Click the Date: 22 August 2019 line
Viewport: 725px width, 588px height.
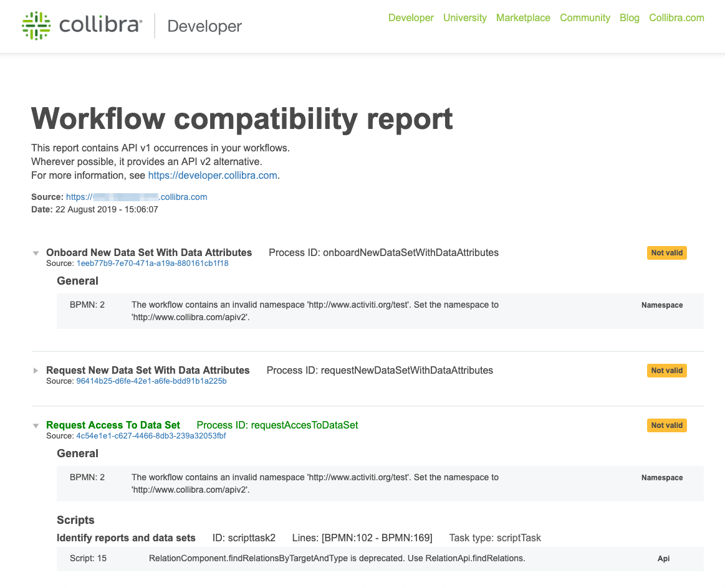(x=95, y=210)
